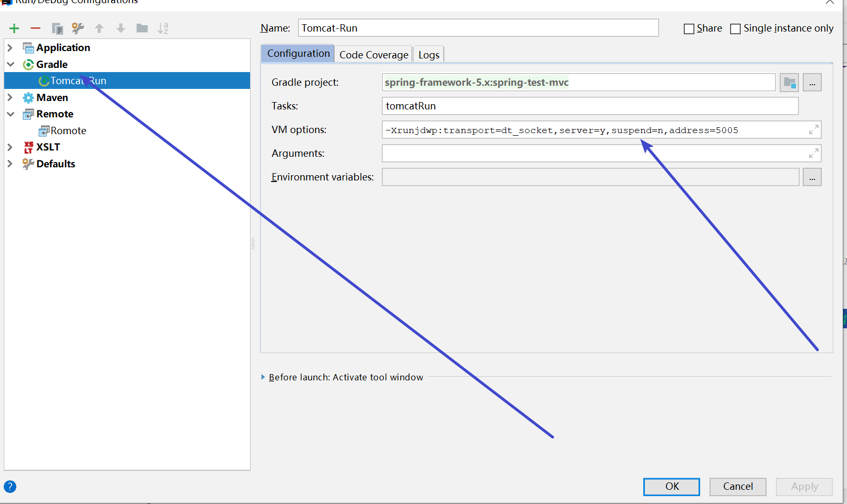Click the Maven gear icon
The image size is (847, 504).
[x=28, y=98]
